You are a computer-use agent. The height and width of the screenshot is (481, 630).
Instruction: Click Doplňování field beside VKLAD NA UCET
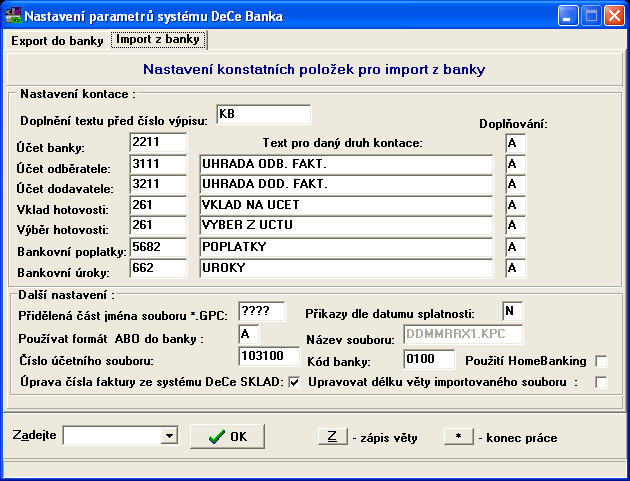click(x=515, y=205)
